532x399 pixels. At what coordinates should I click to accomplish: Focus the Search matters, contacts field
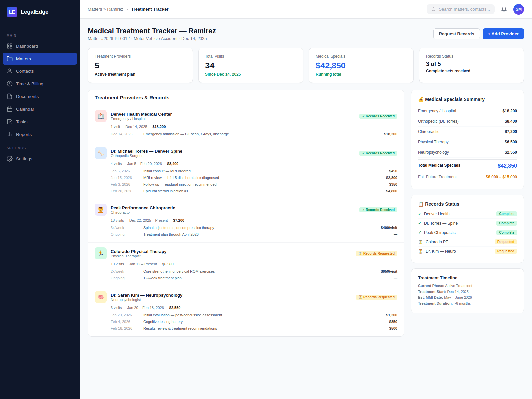[461, 9]
